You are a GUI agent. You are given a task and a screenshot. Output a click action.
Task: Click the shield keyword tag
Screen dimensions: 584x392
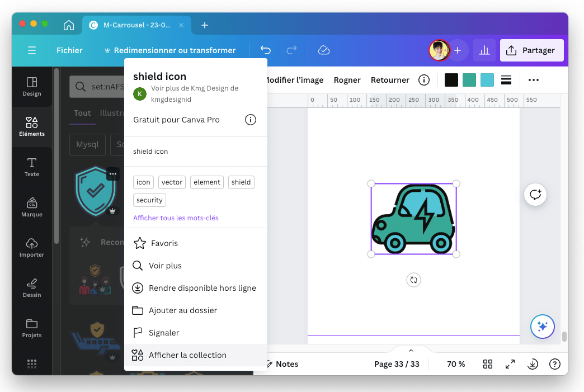click(x=241, y=182)
